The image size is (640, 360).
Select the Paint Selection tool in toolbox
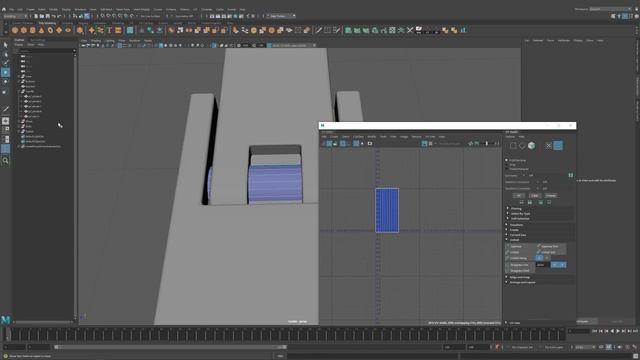click(x=5, y=63)
